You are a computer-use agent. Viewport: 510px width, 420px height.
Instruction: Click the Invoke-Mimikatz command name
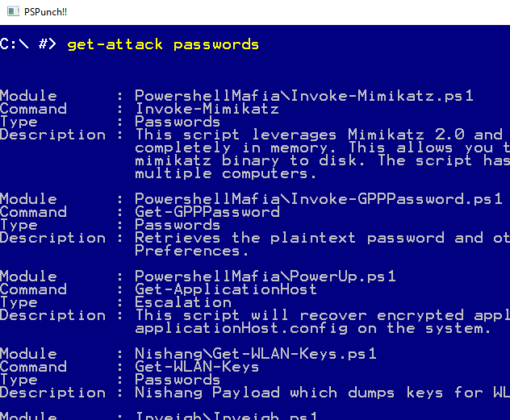tap(207, 109)
